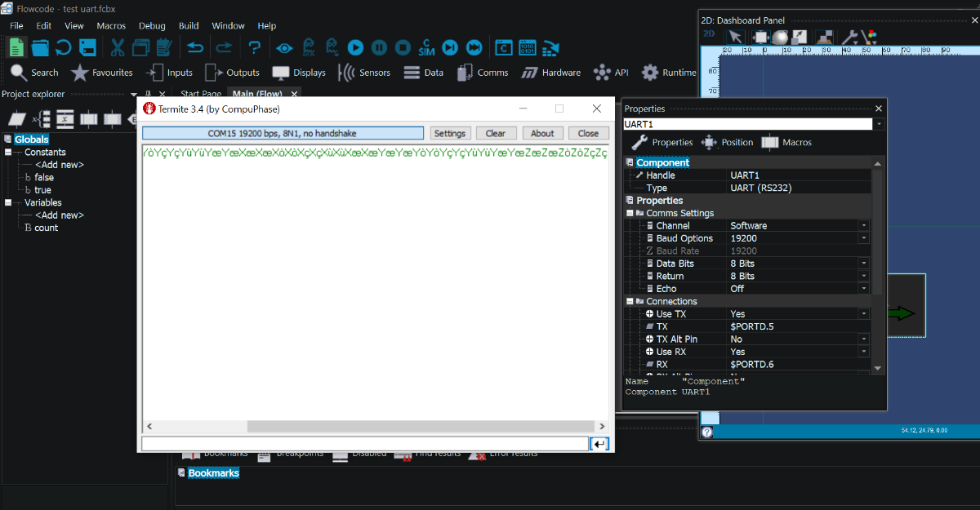Collapse the Constants tree node
This screenshot has height=510, width=980.
[7, 152]
